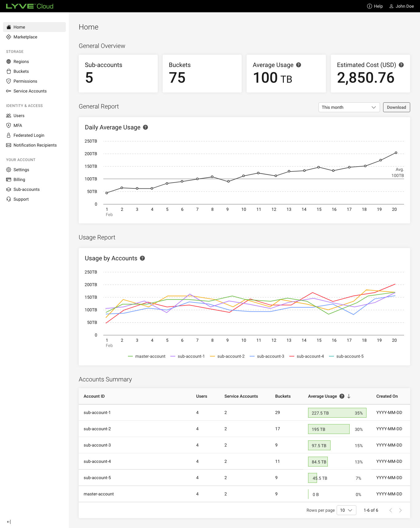Click the John Doe user profile icon
This screenshot has height=528, width=420.
pos(391,6)
